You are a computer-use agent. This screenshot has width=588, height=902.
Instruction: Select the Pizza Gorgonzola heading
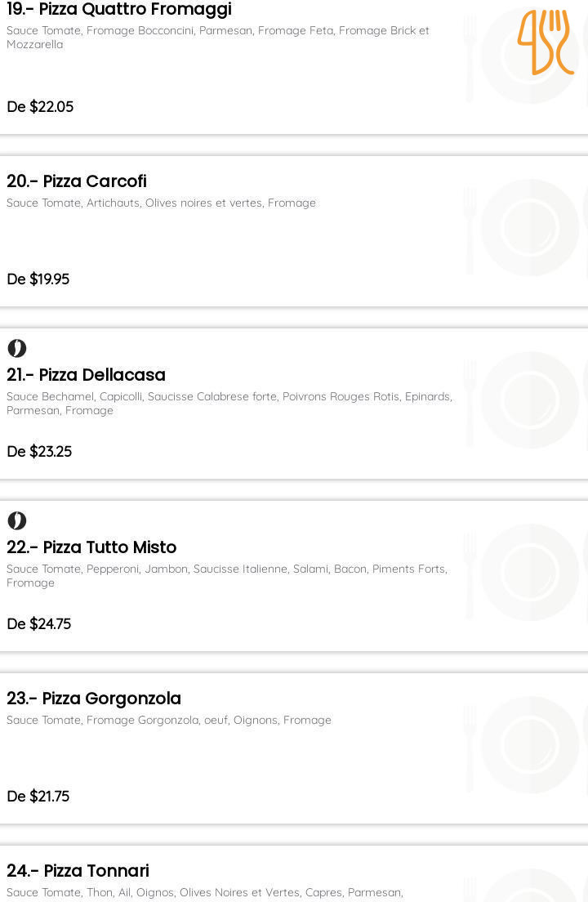[94, 699]
